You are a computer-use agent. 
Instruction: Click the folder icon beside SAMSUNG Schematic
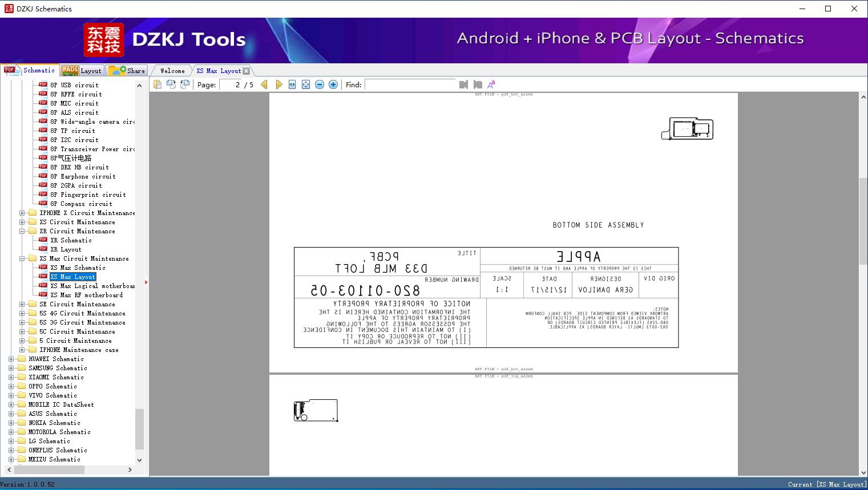(x=22, y=368)
